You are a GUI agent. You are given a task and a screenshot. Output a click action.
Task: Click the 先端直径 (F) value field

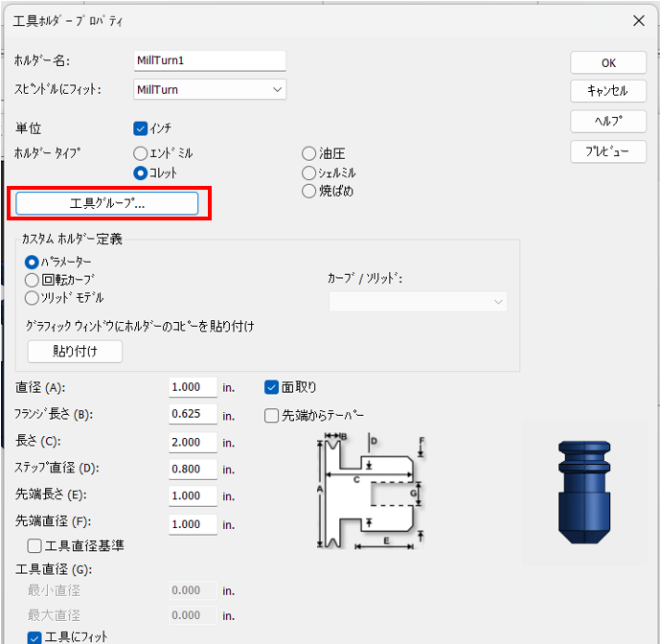[193, 524]
